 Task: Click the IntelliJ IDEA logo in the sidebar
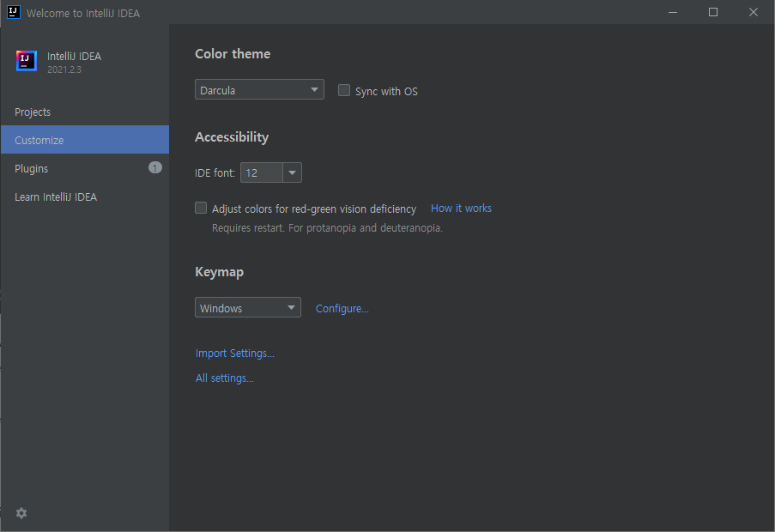coord(27,61)
